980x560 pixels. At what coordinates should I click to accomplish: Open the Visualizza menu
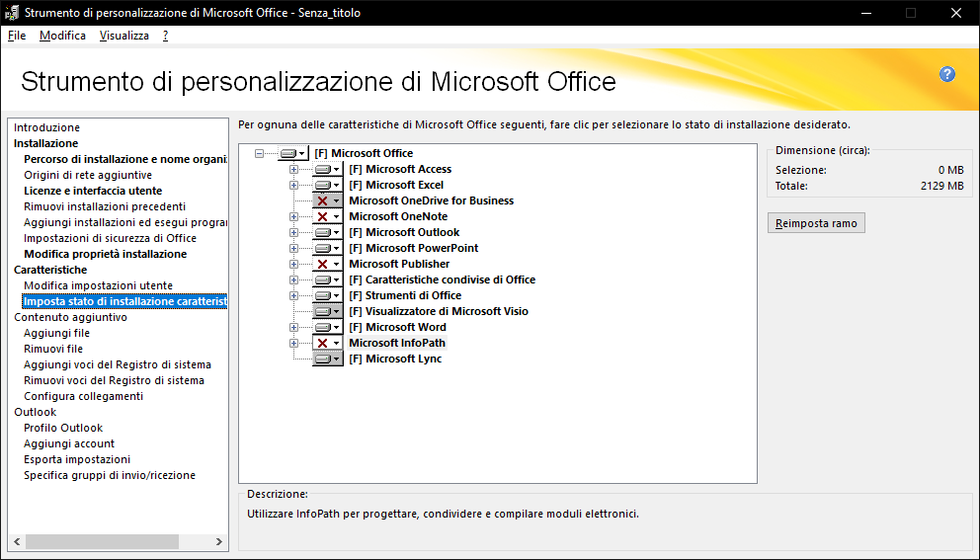[124, 36]
